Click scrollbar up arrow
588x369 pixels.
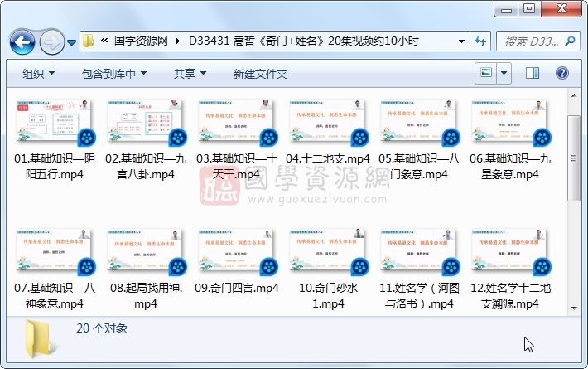[x=574, y=95]
